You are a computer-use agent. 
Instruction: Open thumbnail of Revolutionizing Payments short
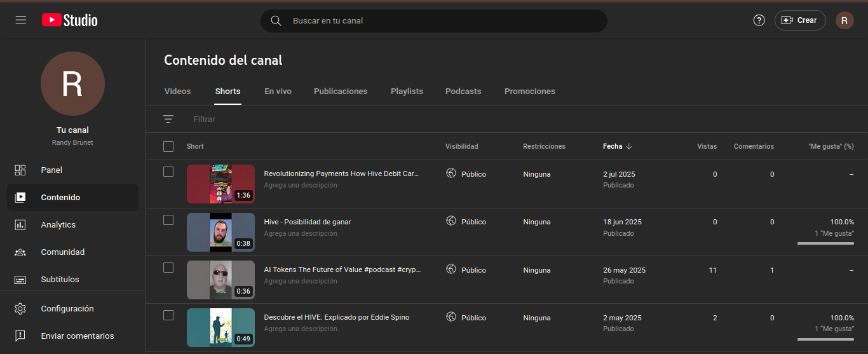pyautogui.click(x=220, y=184)
